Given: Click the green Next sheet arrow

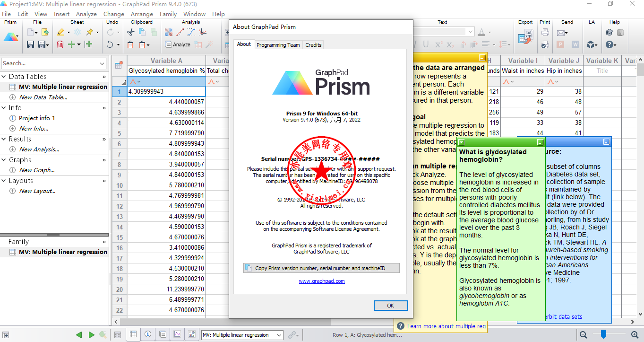Looking at the screenshot, I should coord(92,335).
